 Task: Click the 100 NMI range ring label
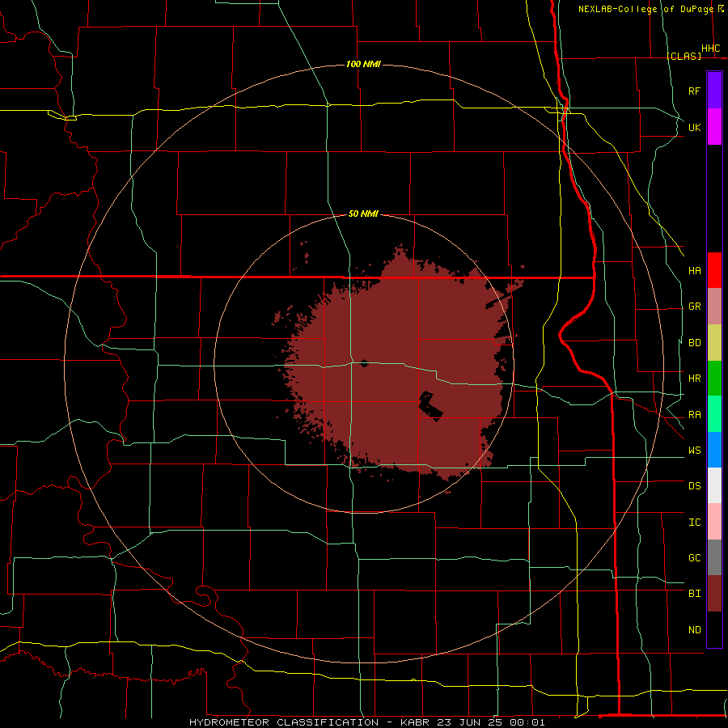[363, 64]
